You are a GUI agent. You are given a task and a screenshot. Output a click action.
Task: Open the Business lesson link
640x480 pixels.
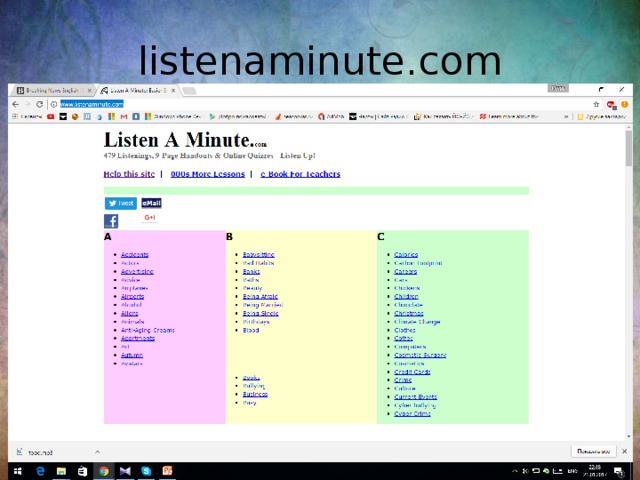pyautogui.click(x=255, y=394)
